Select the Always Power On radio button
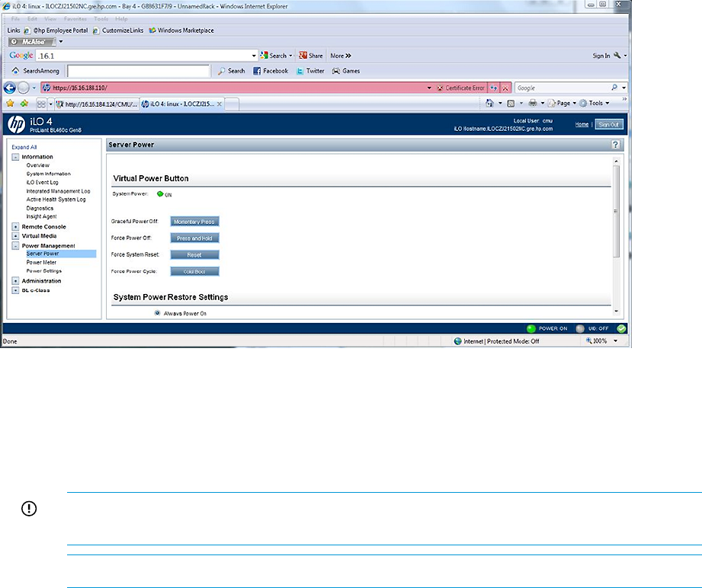This screenshot has height=588, width=702. pos(158,313)
